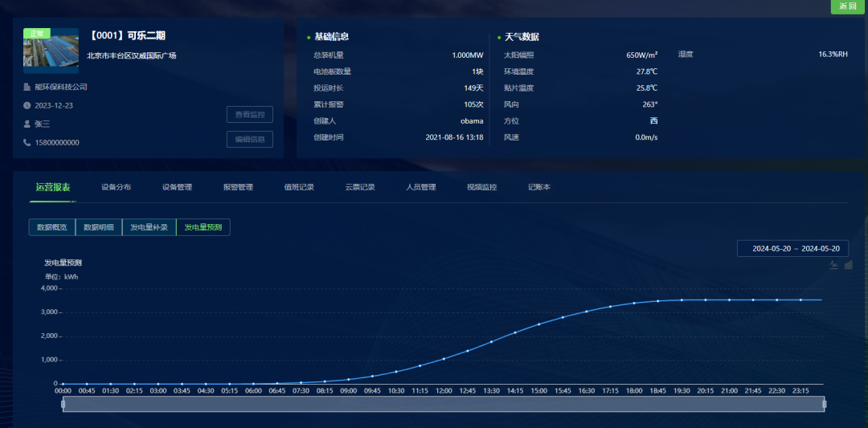Click the creator name obama
The image size is (868, 428).
pyautogui.click(x=473, y=121)
